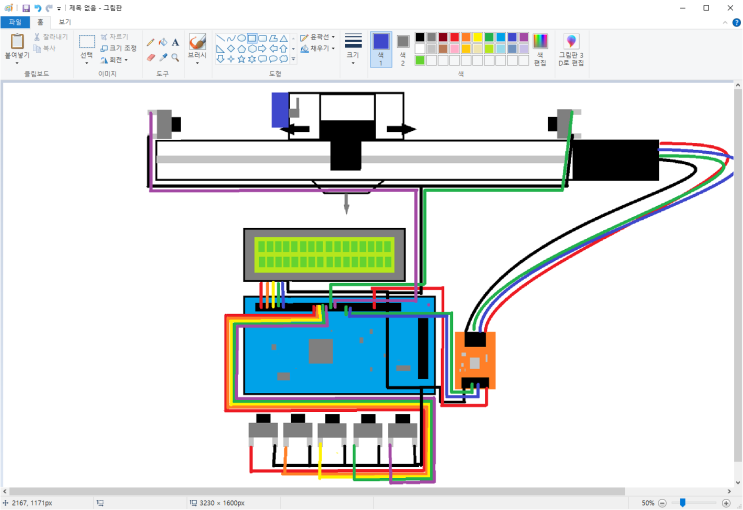Select the Fill with color bucket tool
Screen dimensions: 743x510
163,43
